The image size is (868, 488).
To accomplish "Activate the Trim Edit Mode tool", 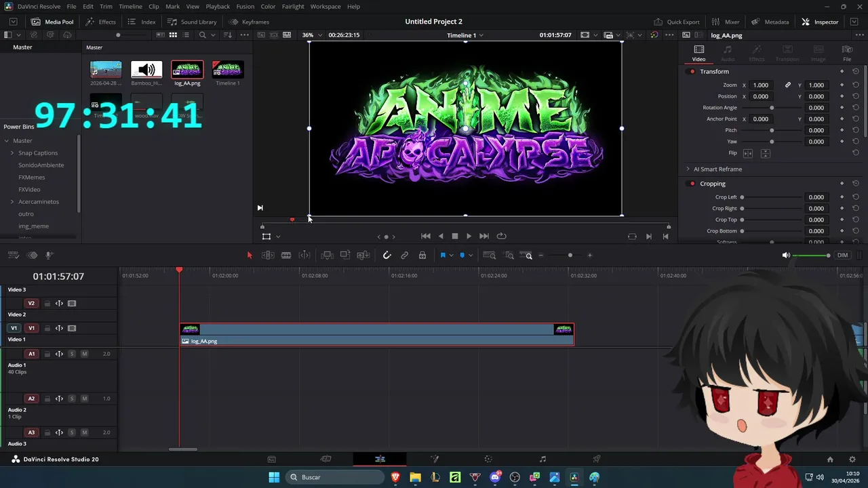I will (x=268, y=256).
